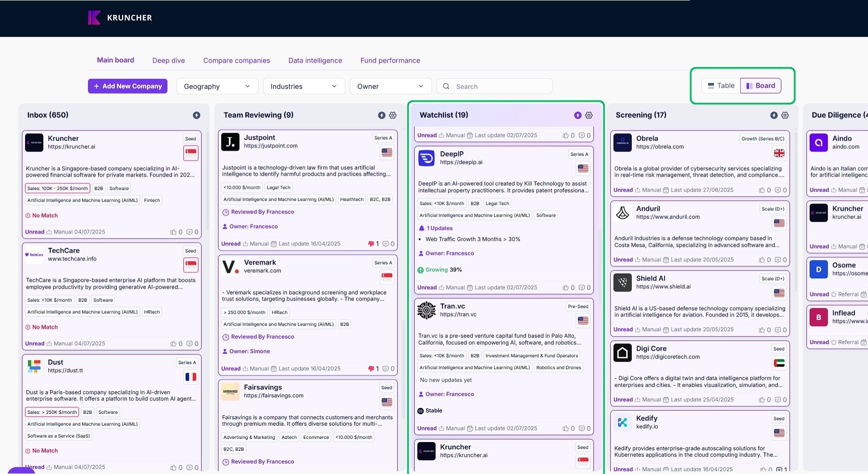Open comments on Tran.vc card
Image resolution: width=868 pixels, height=474 pixels.
tap(582, 429)
